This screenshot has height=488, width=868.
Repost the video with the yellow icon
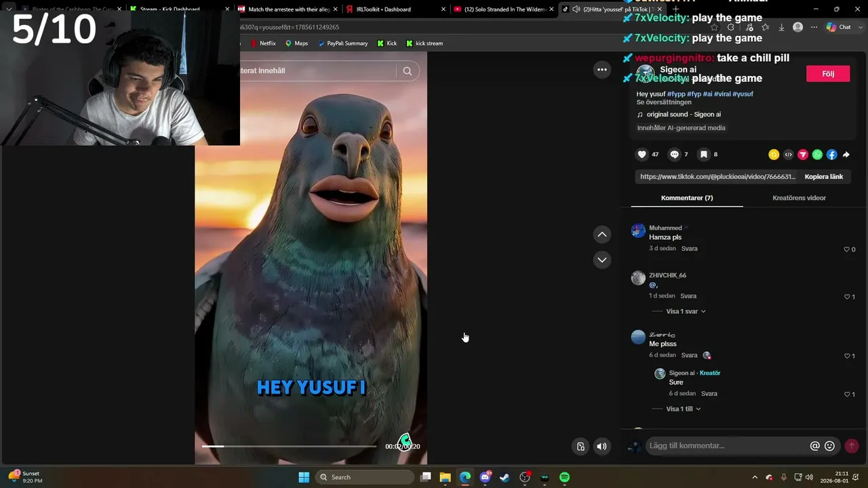[774, 155]
